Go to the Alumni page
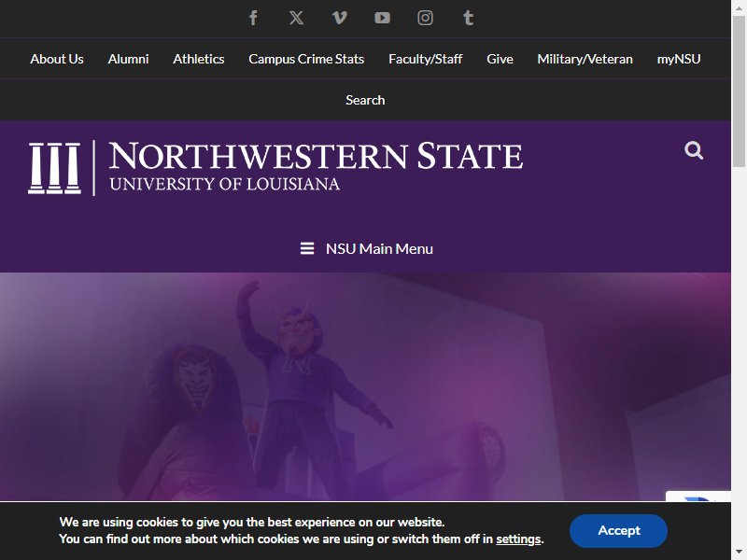Image resolution: width=747 pixels, height=560 pixels. click(x=128, y=59)
